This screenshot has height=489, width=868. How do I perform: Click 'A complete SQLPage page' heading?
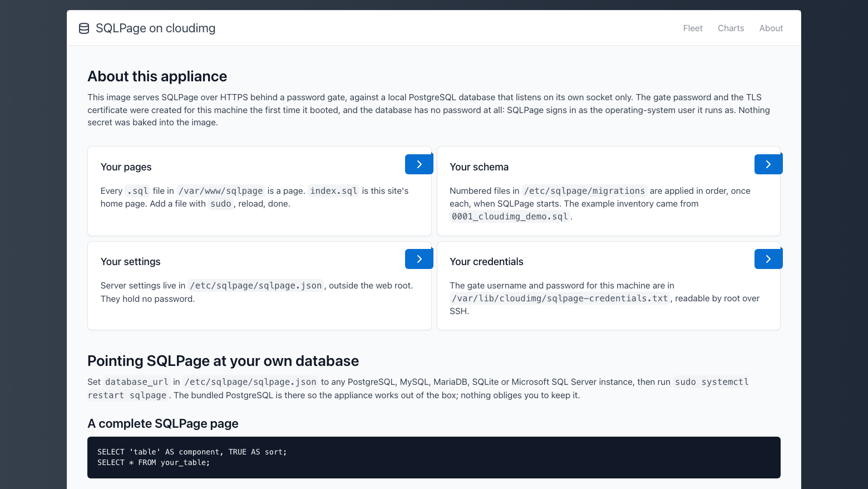(163, 424)
